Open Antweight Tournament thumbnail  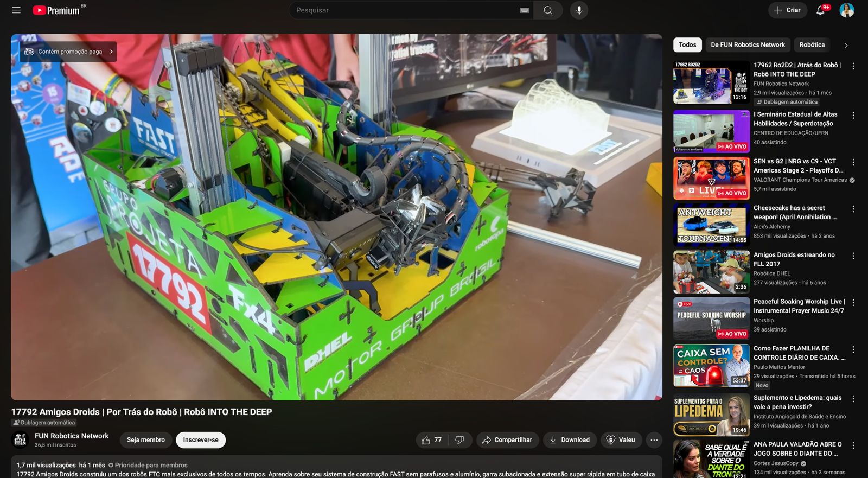pos(711,225)
